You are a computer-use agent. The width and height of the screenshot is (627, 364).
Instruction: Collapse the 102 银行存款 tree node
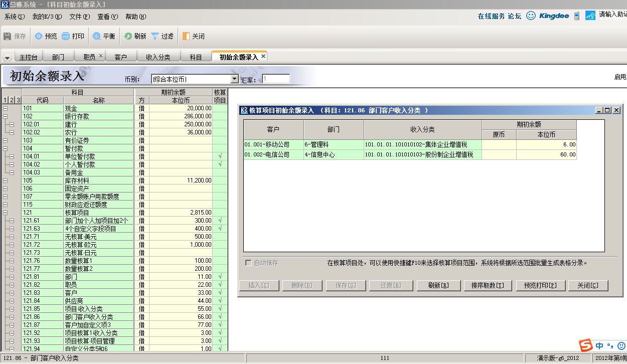point(6,116)
